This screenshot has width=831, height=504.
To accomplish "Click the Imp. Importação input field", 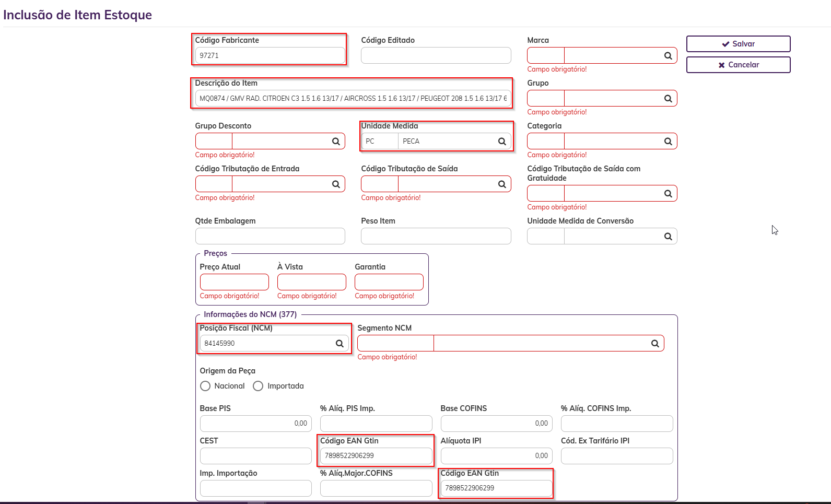I will pyautogui.click(x=256, y=488).
